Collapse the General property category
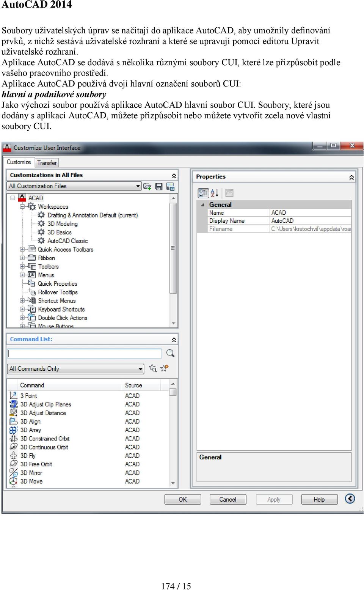This screenshot has height=590, width=364. coord(202,205)
